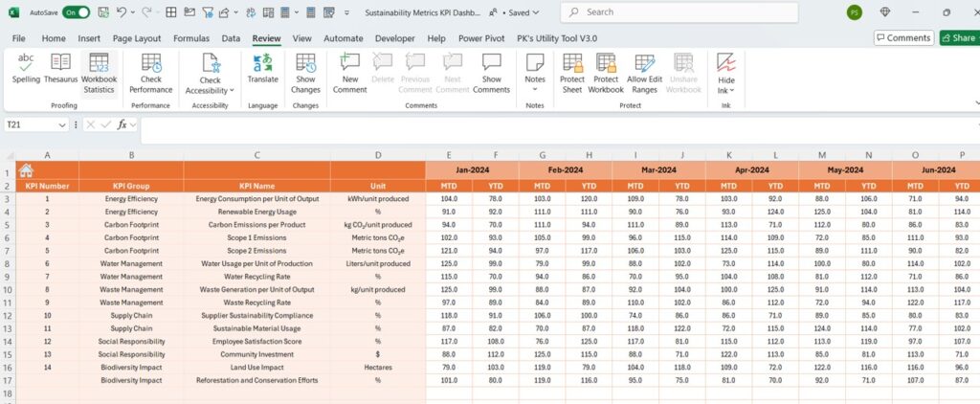Customize Quick Access Toolbar dropdown
Viewport: 980px width, 404px height.
point(346,12)
